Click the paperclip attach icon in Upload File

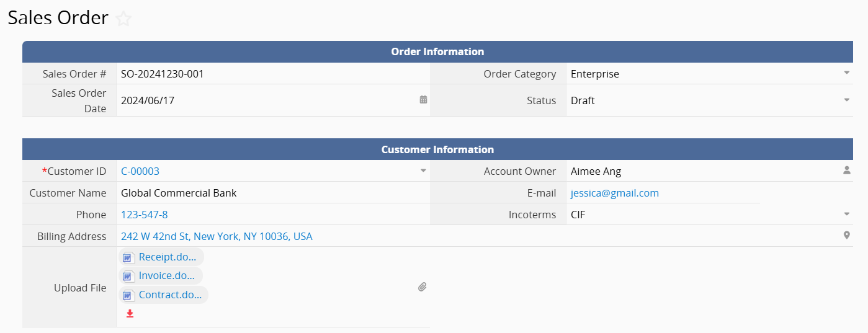[423, 287]
